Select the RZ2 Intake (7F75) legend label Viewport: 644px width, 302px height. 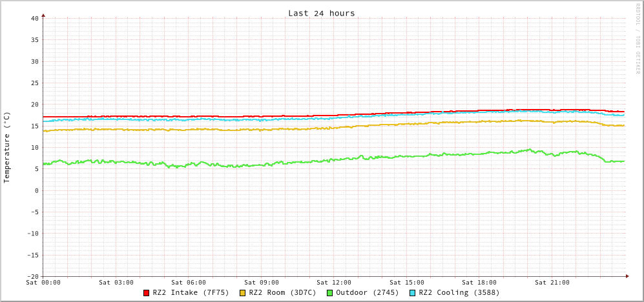tap(191, 293)
